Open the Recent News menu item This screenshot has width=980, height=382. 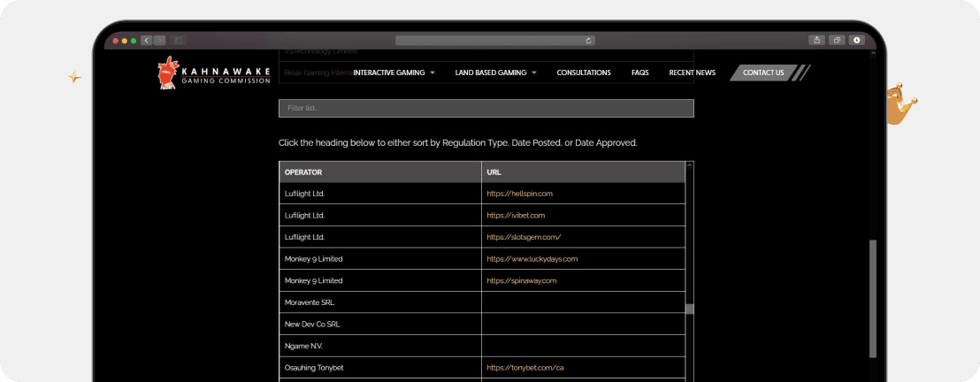(692, 73)
